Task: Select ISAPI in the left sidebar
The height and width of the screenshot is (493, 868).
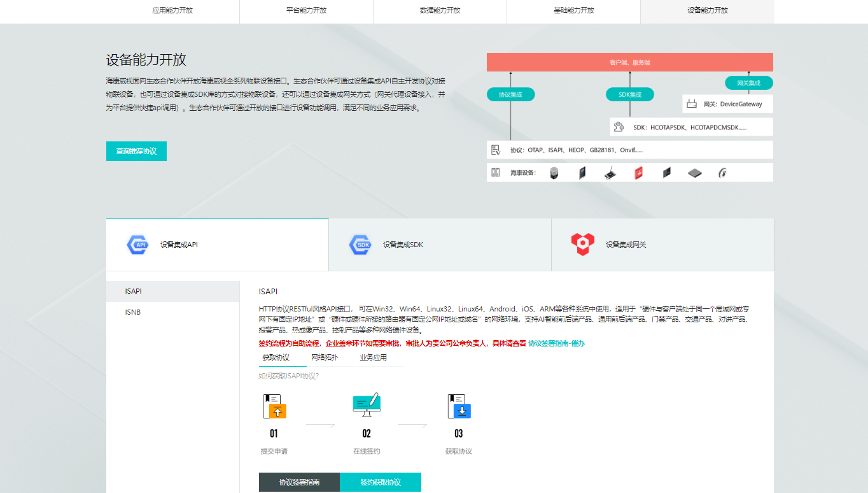Action: tap(172, 291)
